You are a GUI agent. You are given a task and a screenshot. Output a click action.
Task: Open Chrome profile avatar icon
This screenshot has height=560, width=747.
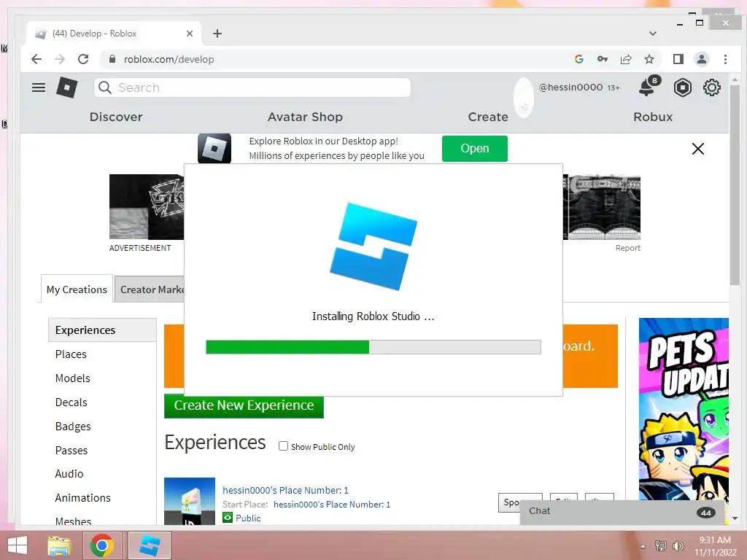tap(701, 59)
